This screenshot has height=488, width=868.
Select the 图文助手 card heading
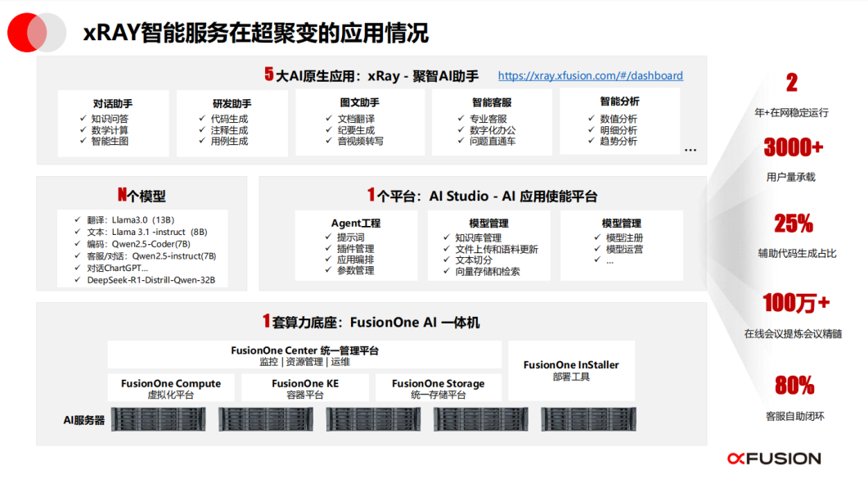tap(360, 102)
